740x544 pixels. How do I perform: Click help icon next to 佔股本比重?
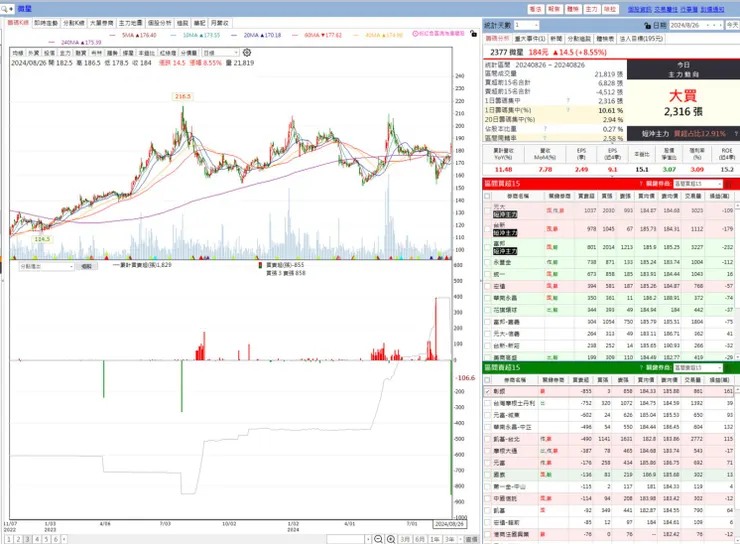click(545, 128)
